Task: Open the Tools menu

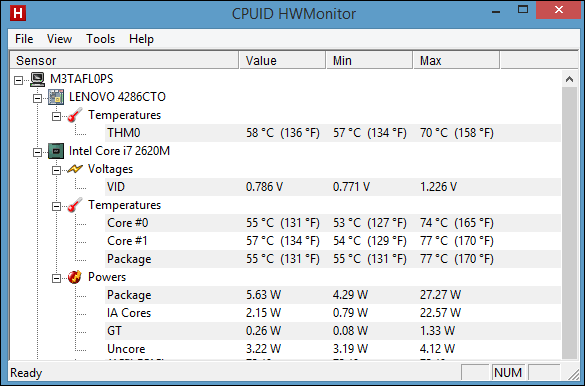Action: pos(100,39)
